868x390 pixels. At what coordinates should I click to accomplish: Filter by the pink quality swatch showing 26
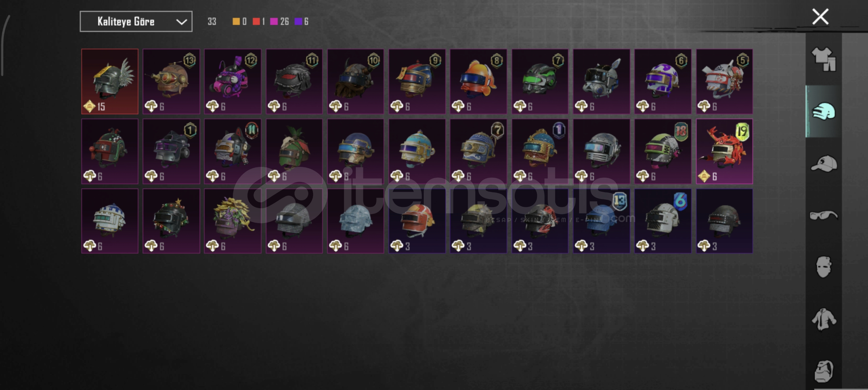pyautogui.click(x=274, y=22)
